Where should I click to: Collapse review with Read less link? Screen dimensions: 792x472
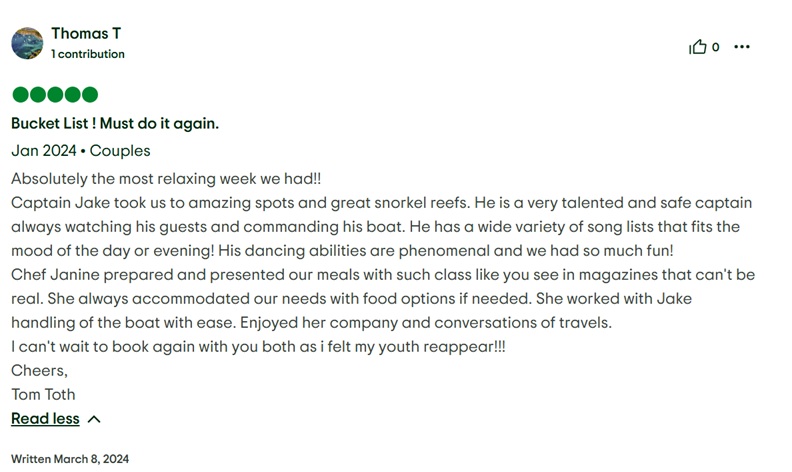coord(45,418)
